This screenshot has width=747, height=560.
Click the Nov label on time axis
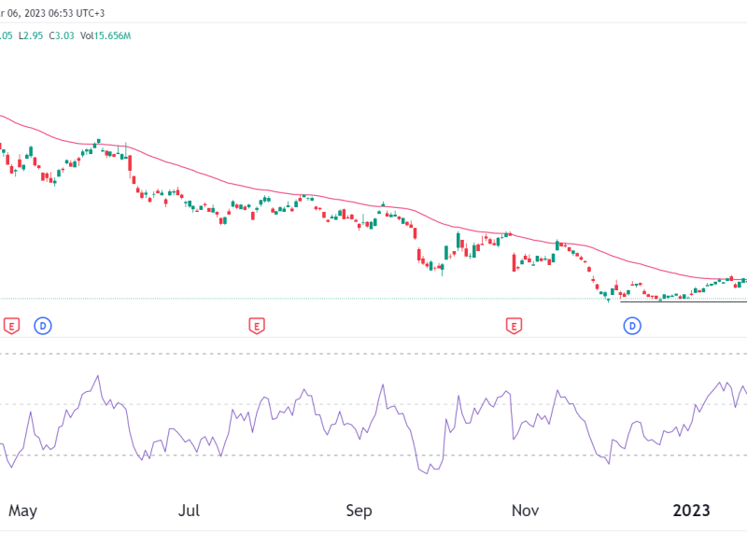526,511
